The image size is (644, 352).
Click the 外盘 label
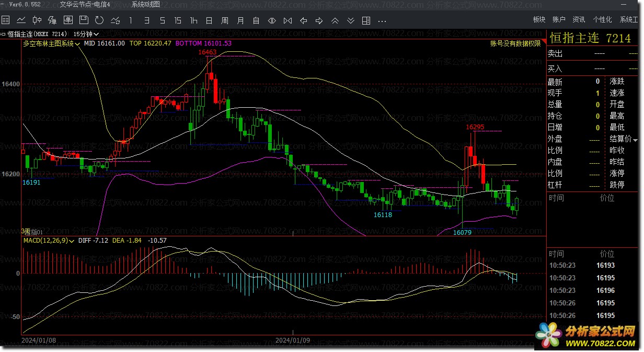click(x=555, y=139)
